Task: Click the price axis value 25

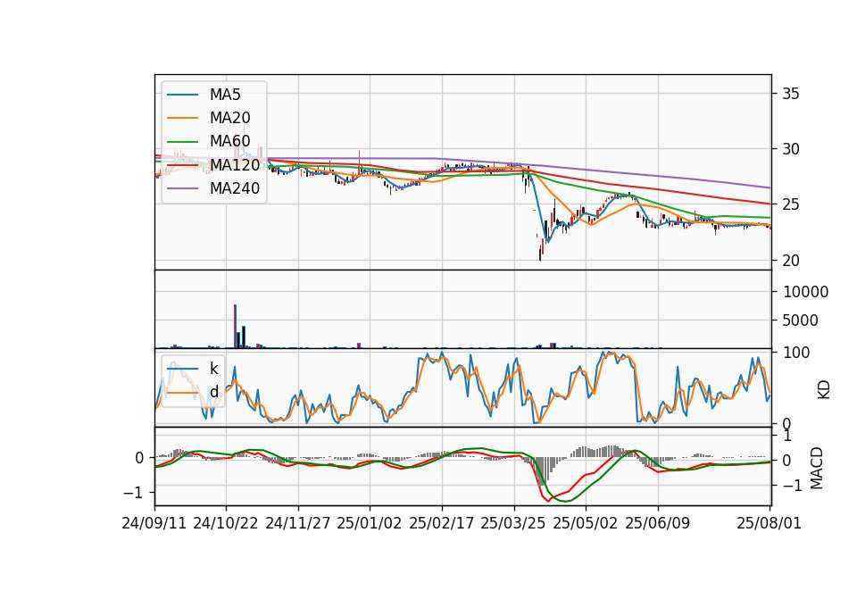Action: 791,205
